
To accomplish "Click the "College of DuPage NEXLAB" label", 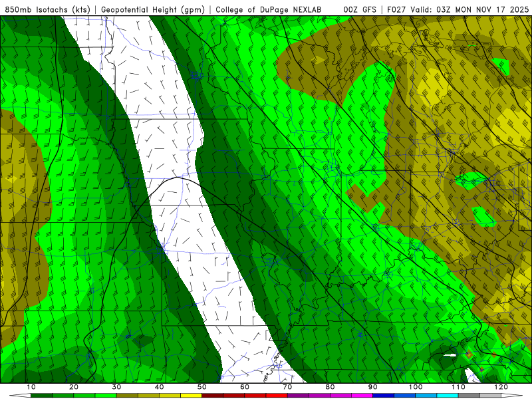I will tap(269, 10).
